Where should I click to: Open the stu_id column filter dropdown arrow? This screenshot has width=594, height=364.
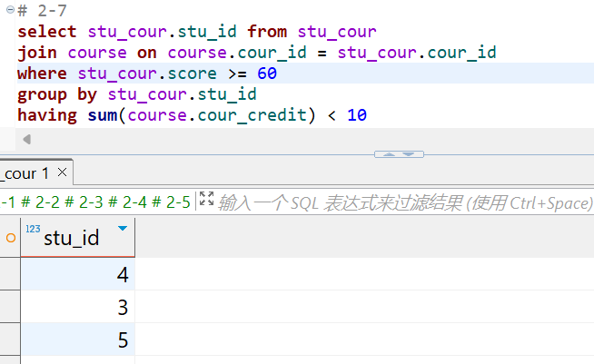point(123,229)
